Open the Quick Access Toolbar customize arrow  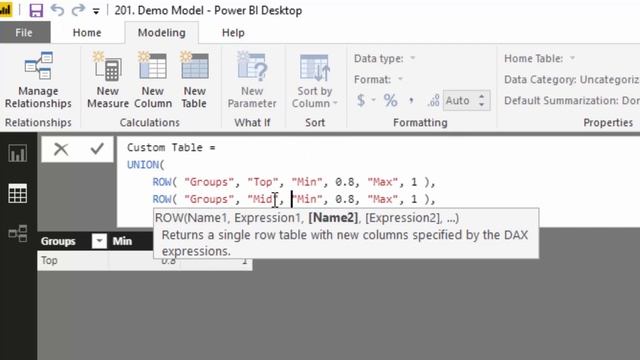pyautogui.click(x=96, y=11)
